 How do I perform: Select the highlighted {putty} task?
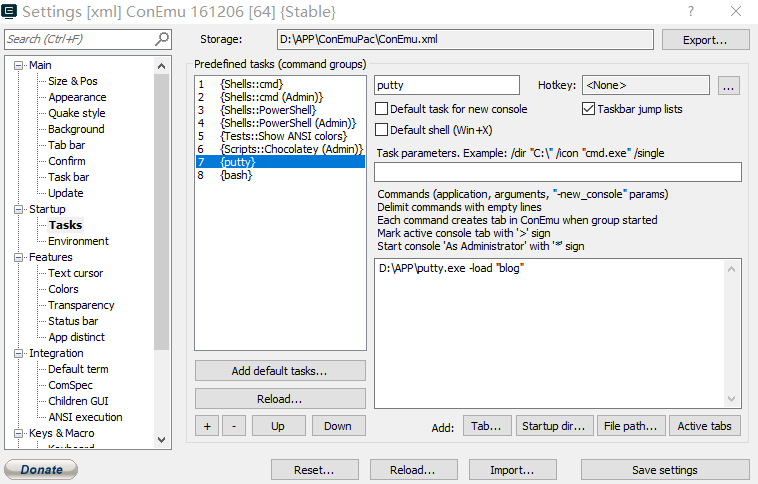pos(280,162)
